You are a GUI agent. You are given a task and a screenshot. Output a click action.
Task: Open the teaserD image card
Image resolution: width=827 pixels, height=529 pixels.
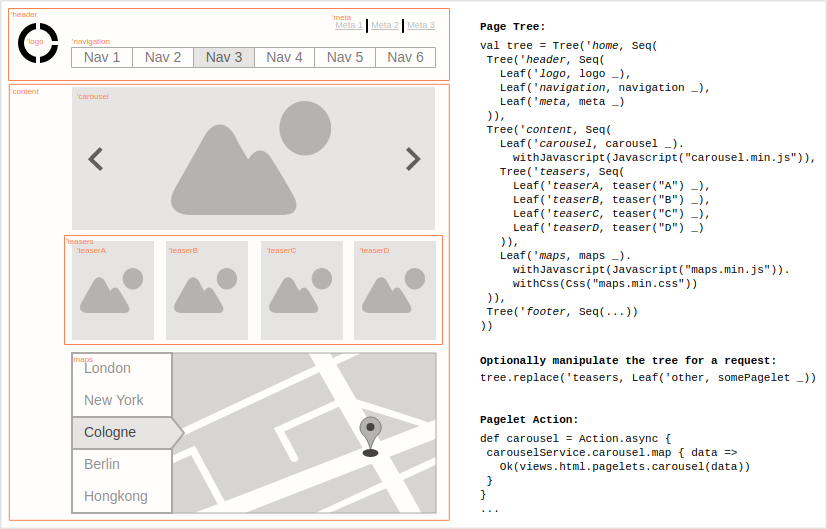point(395,291)
